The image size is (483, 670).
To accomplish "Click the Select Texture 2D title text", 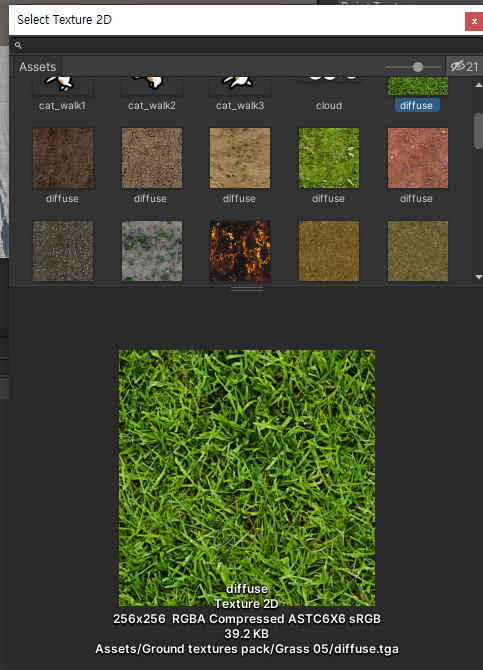I will click(x=65, y=20).
